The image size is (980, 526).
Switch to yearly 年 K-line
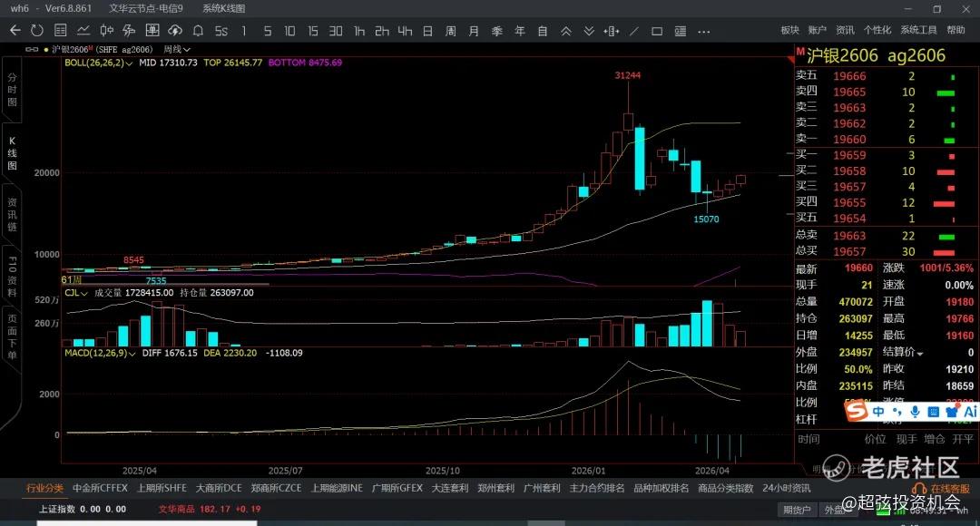coord(520,31)
